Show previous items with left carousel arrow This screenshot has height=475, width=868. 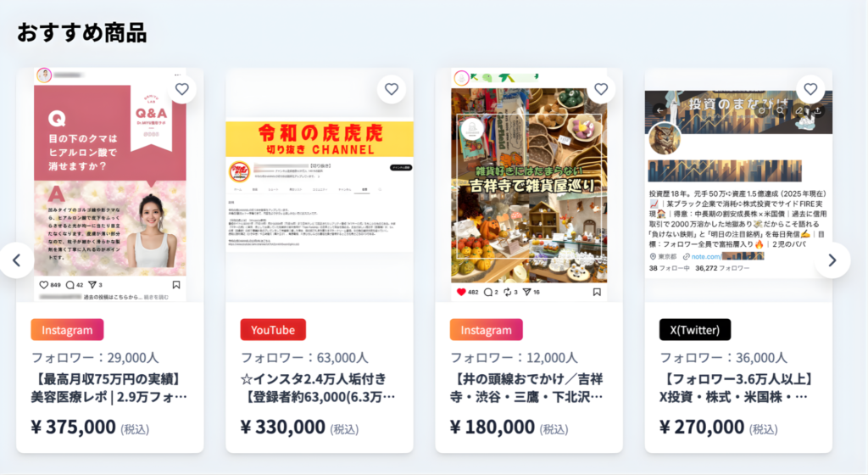point(17,260)
